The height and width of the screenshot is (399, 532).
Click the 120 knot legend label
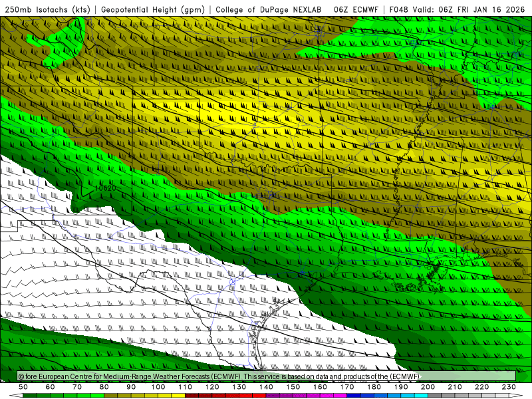[212, 387]
